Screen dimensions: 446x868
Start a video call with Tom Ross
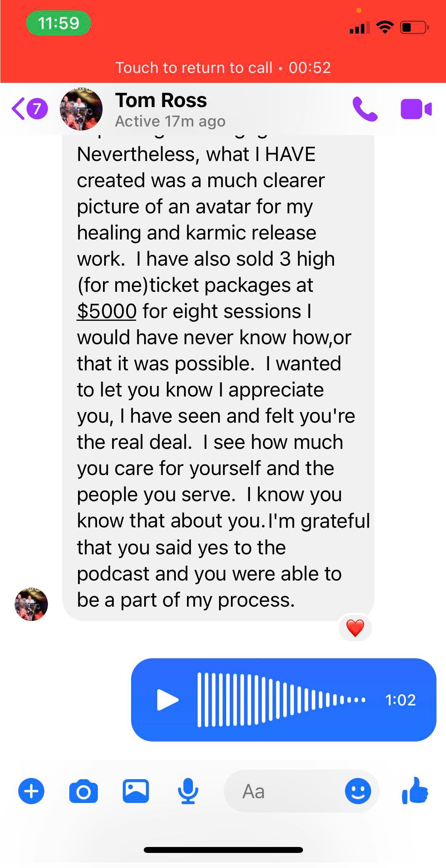[416, 109]
